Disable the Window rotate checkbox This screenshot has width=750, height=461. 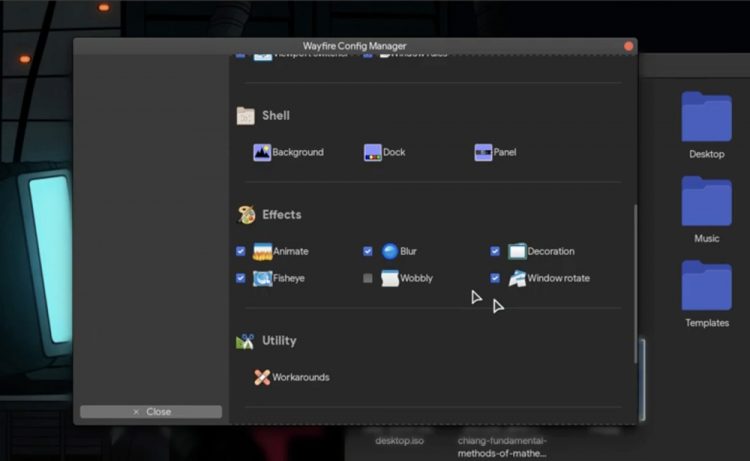(495, 278)
